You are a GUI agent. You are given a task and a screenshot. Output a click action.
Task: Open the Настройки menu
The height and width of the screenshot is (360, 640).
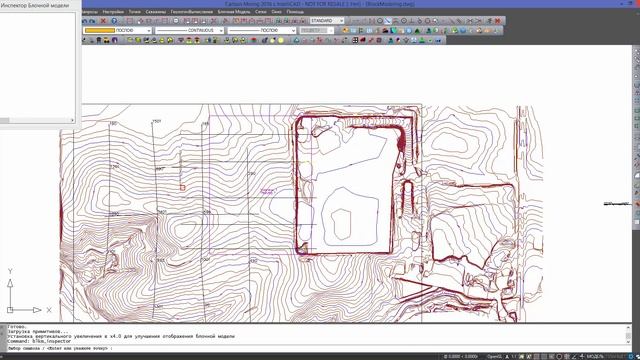(113, 12)
